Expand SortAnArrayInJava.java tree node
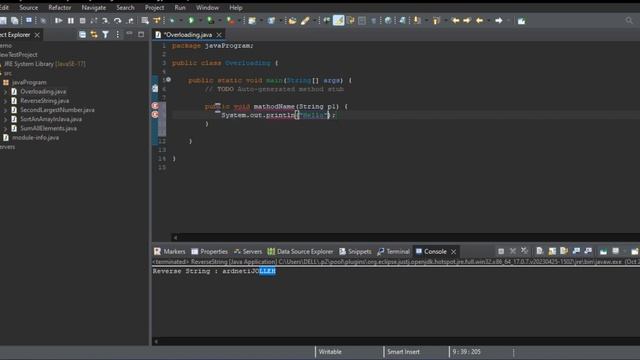640x360 pixels. tap(5, 119)
